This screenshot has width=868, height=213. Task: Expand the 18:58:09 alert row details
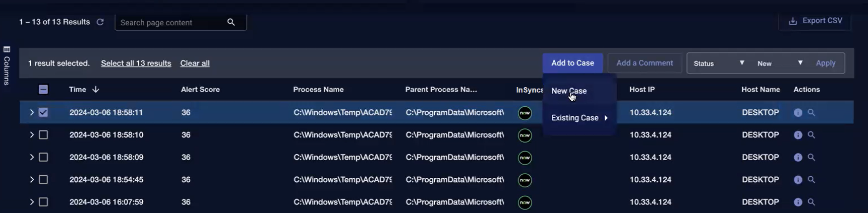click(x=31, y=157)
